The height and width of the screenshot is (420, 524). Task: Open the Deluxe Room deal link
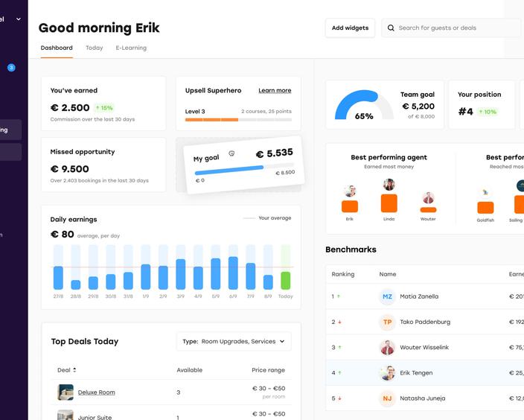click(96, 392)
